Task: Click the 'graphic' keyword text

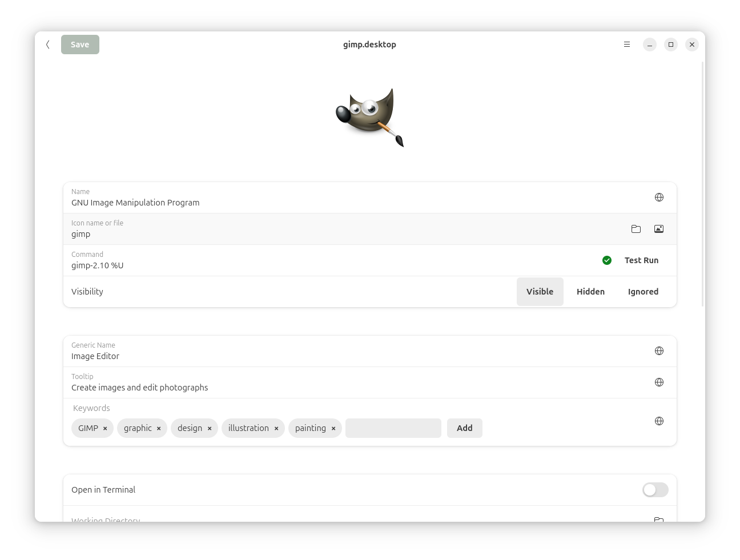Action: [138, 428]
